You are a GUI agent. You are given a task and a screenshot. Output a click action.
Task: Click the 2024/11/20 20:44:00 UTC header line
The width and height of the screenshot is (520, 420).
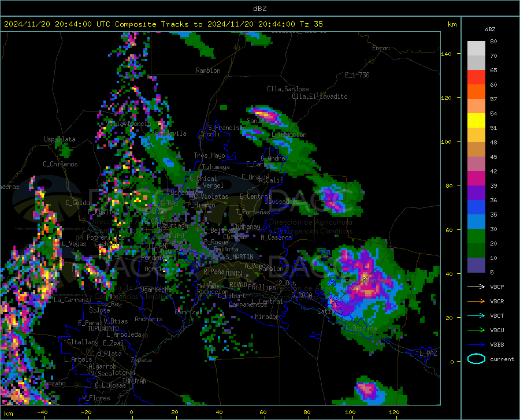click(x=164, y=24)
